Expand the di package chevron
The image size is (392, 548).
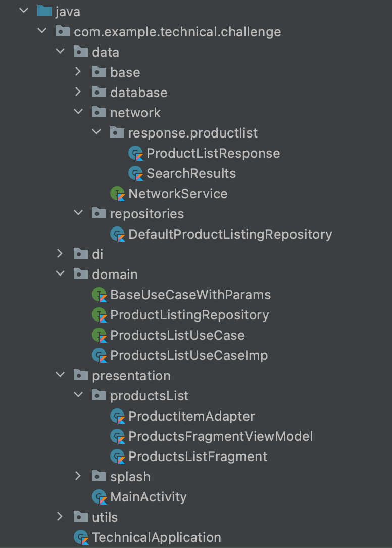tap(60, 254)
